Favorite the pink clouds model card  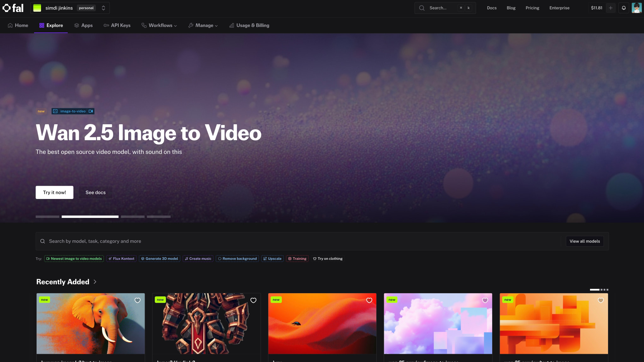485,301
